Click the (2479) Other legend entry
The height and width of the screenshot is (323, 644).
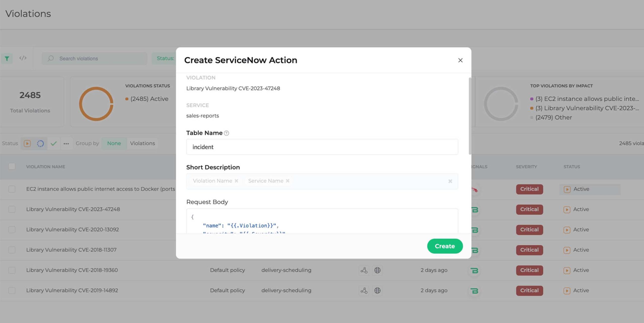[551, 117]
